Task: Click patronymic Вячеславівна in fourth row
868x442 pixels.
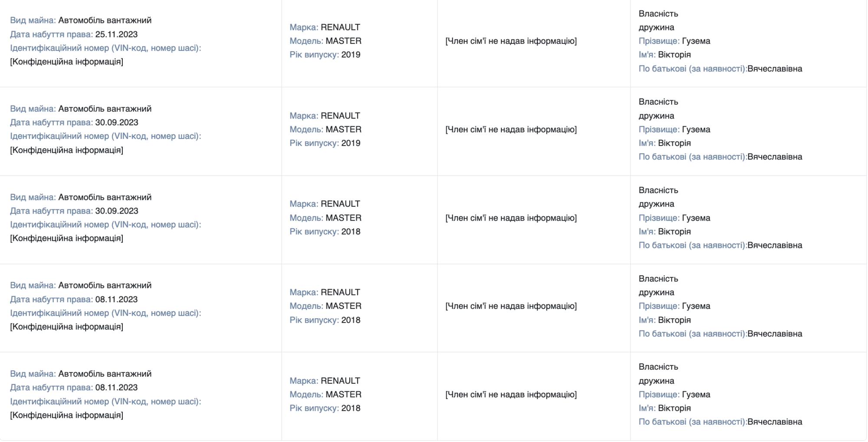Action: click(775, 334)
